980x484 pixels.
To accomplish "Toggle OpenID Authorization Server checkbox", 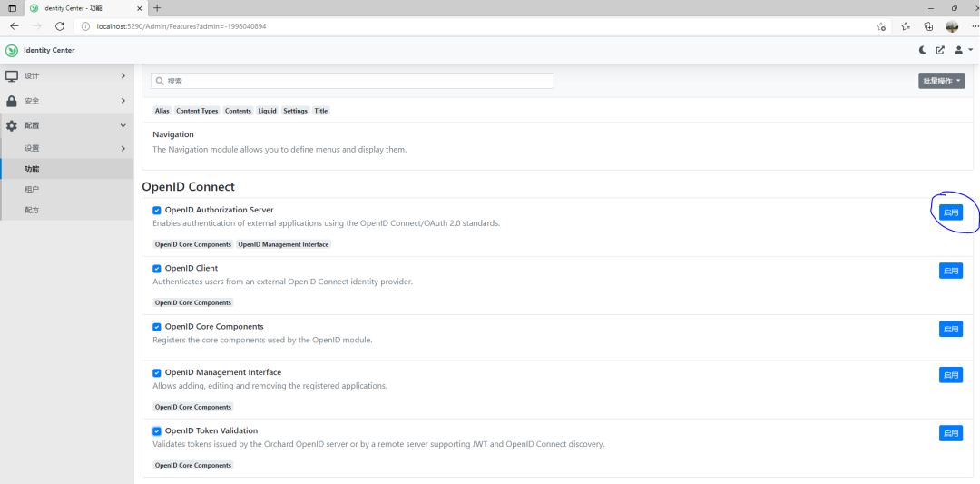I will pyautogui.click(x=157, y=210).
